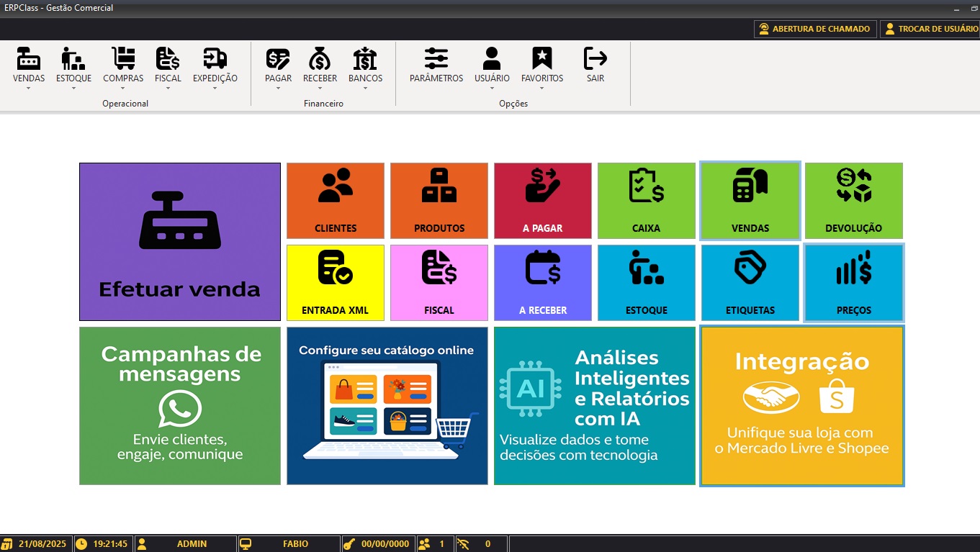Screen dimensions: 980x552
Task: Expand the Bancos dropdown arrow
Action: coord(365,89)
